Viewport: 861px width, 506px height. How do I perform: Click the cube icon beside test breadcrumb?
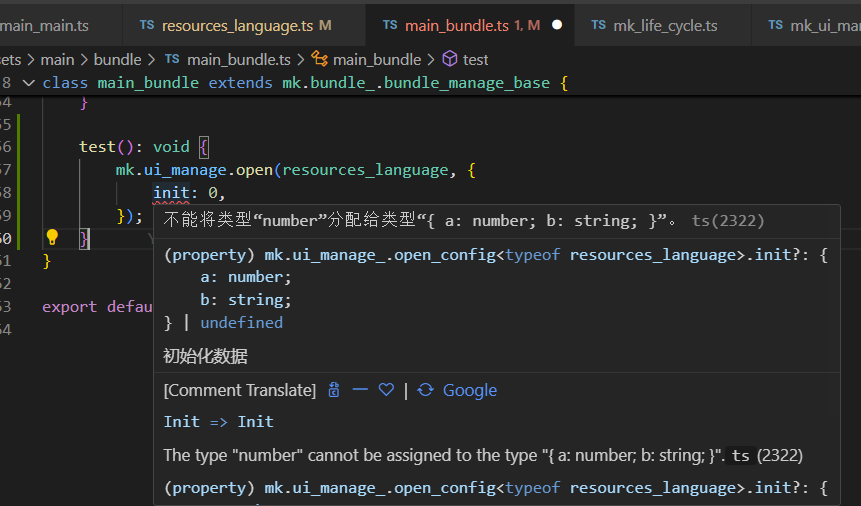(450, 60)
